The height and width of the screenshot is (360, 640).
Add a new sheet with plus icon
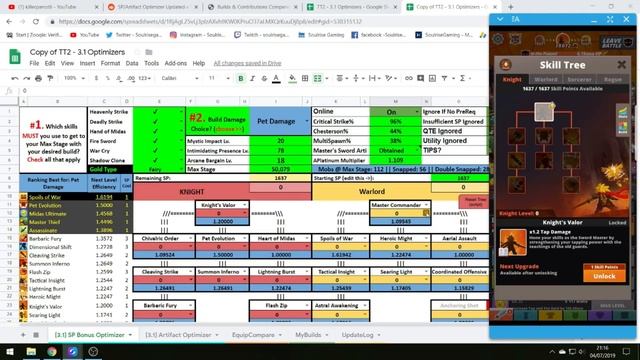23,335
